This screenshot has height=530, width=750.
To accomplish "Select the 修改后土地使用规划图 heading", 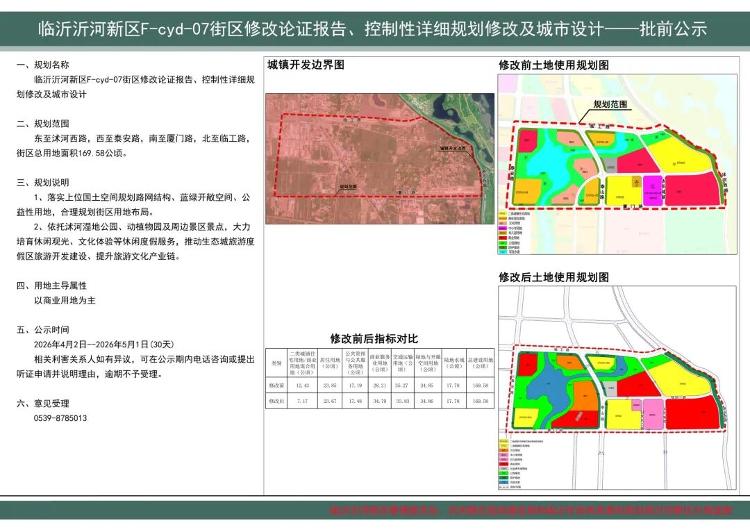I will click(553, 277).
